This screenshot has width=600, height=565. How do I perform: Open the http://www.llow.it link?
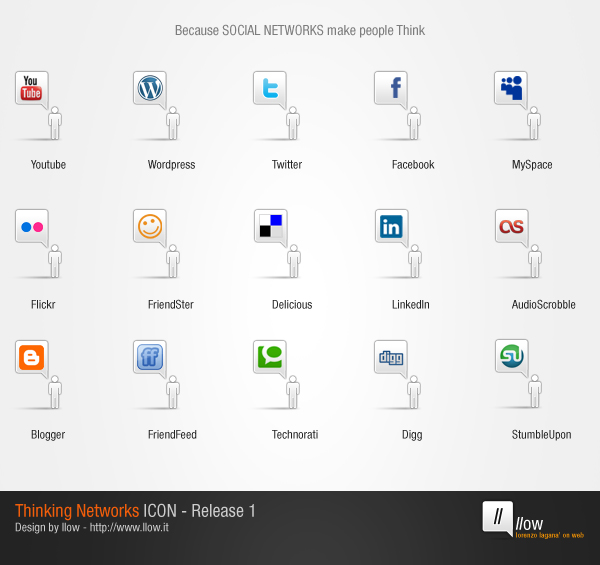click(x=129, y=528)
